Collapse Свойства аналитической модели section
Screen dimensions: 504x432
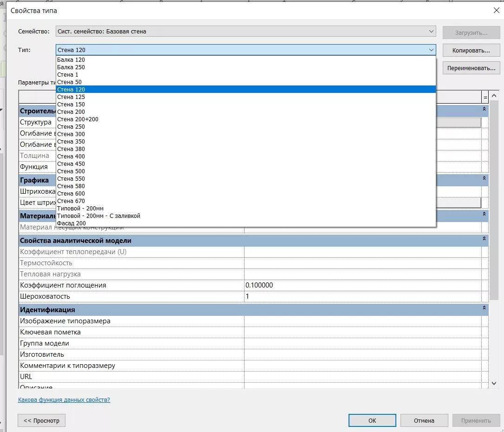(x=484, y=239)
